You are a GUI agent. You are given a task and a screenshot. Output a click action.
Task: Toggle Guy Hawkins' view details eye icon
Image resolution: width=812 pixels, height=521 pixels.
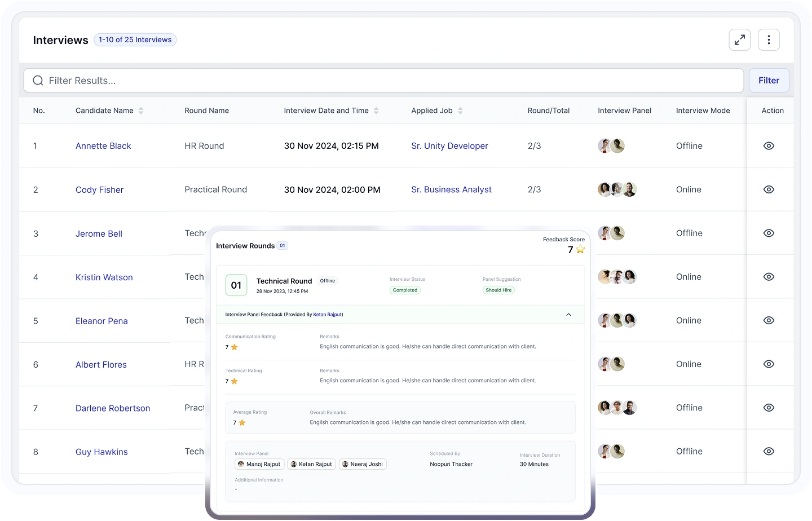point(769,451)
